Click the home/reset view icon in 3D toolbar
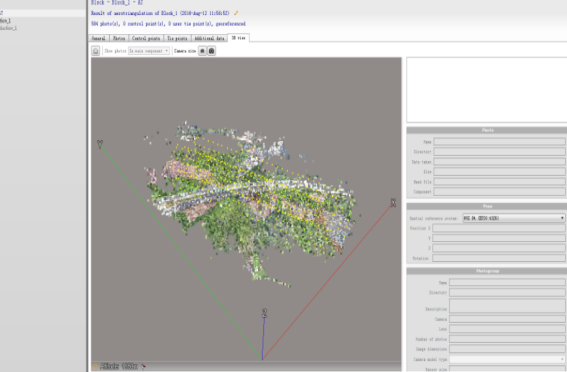 [95, 51]
